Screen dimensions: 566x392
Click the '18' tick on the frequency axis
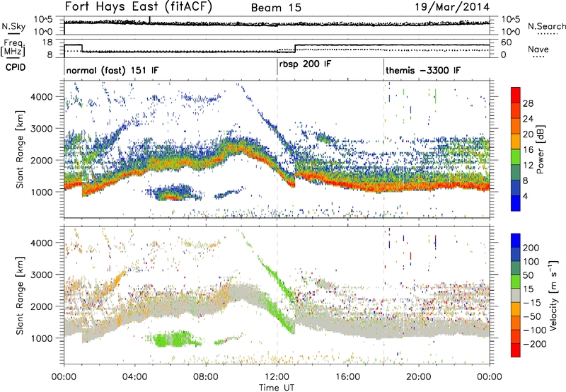[x=47, y=42]
